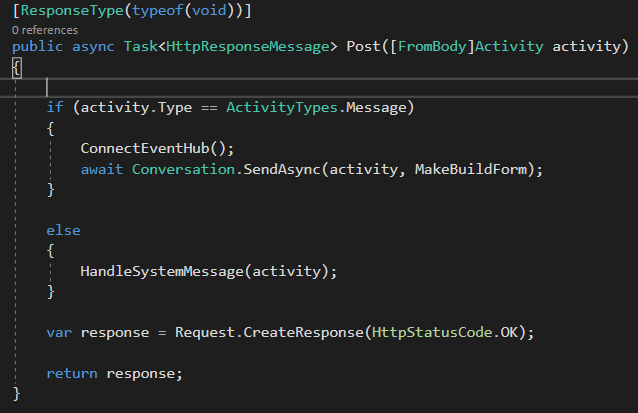Click the MakeBuildForm argument

click(470, 169)
